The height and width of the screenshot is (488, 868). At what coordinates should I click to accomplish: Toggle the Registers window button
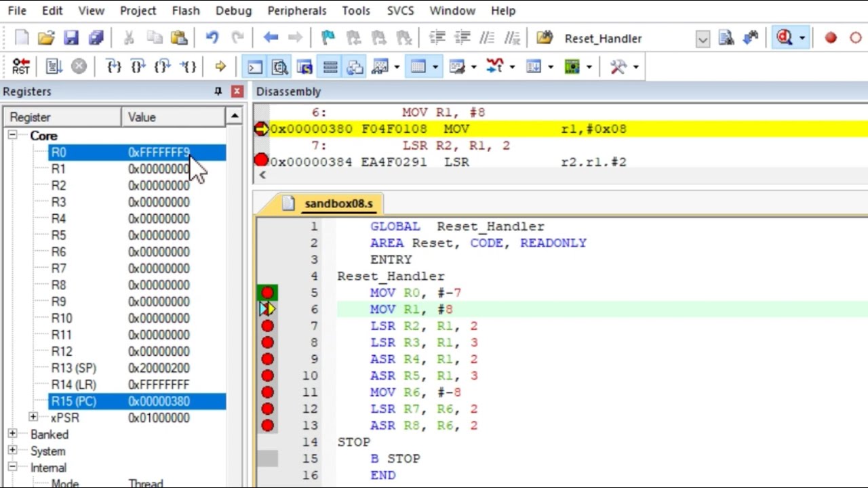click(x=330, y=66)
